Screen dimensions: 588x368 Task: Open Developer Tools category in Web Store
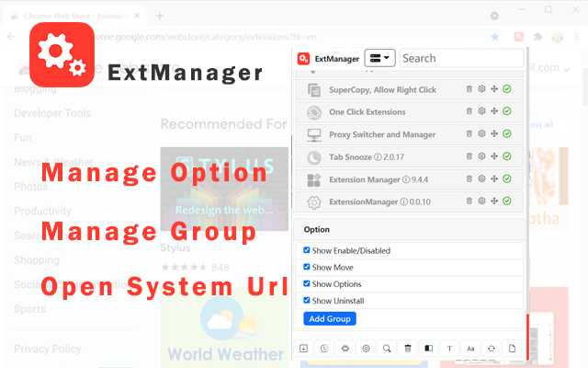[x=52, y=113]
